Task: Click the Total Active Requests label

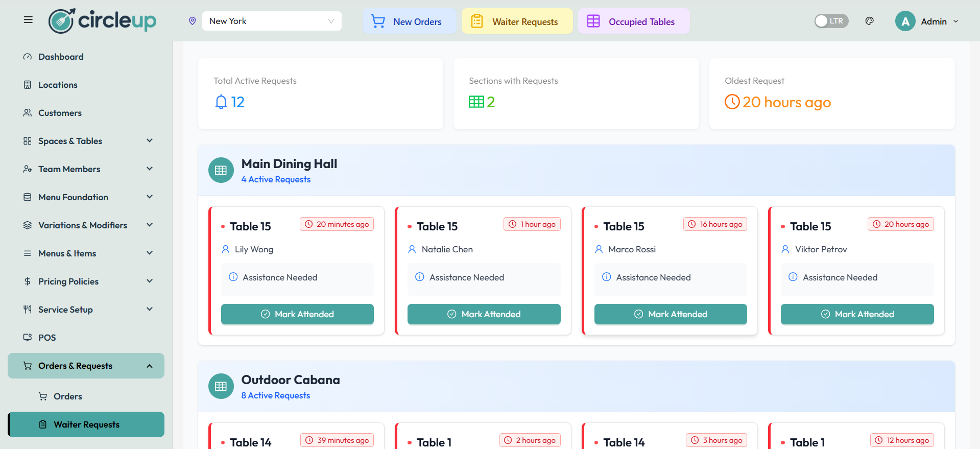Action: point(255,81)
